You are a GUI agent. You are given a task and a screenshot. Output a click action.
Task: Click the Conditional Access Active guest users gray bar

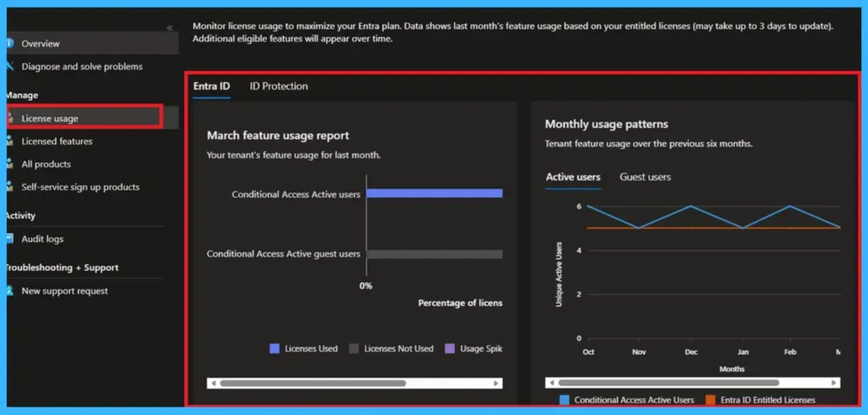click(435, 254)
